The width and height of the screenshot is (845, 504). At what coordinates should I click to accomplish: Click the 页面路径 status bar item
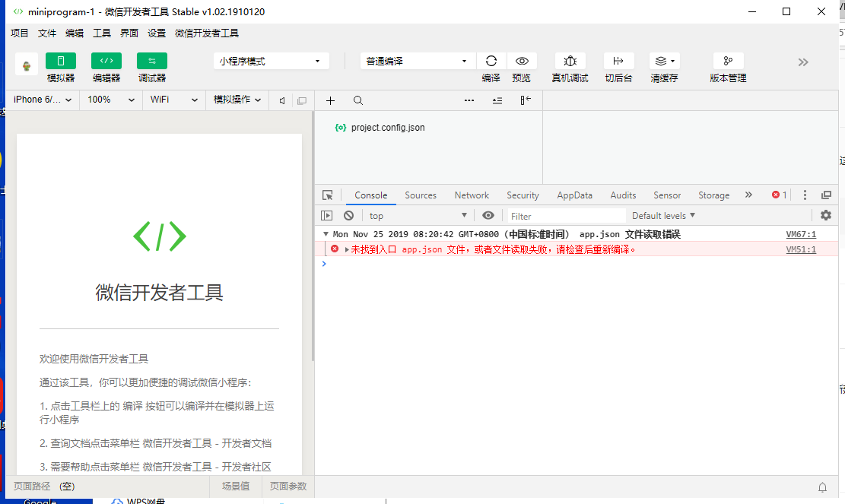tap(32, 487)
